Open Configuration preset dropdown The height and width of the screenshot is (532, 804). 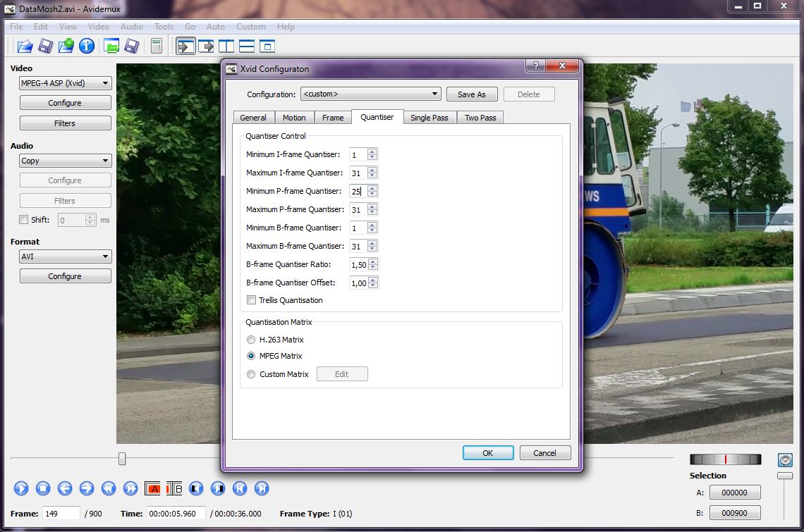click(371, 94)
